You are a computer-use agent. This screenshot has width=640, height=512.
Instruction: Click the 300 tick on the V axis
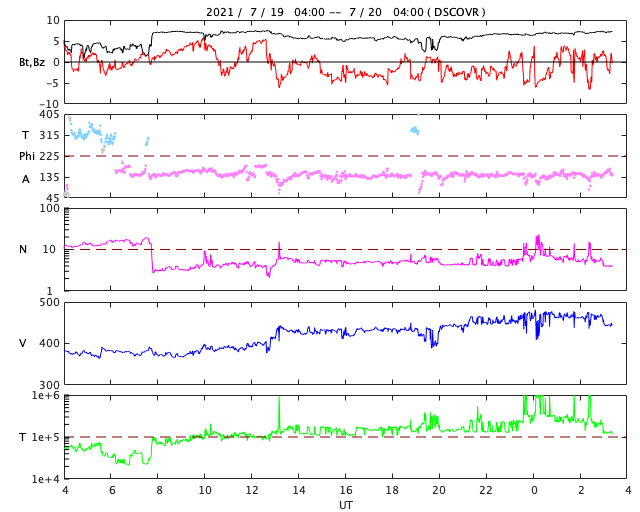click(x=49, y=385)
